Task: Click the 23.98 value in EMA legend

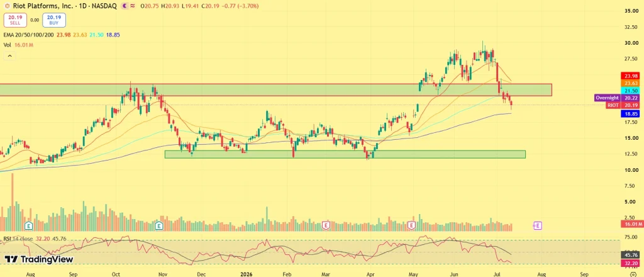Action: coord(64,35)
